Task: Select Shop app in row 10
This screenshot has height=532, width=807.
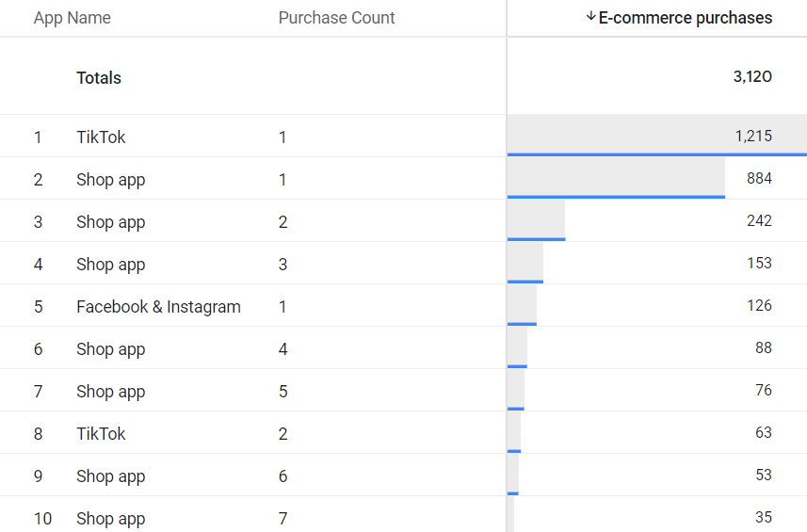Action: [x=111, y=518]
